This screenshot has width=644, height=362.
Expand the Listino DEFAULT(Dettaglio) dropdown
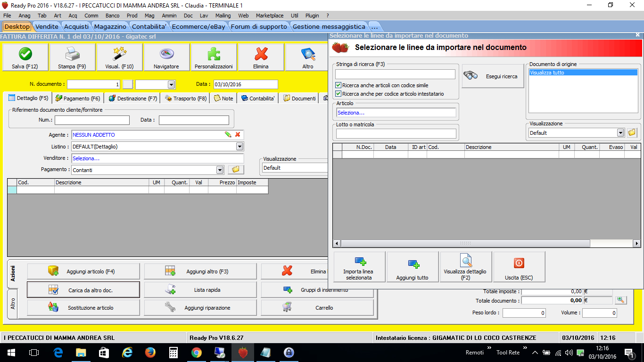point(240,147)
